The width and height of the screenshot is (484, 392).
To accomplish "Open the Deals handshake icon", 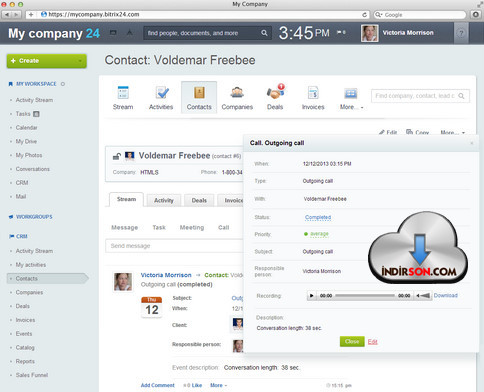I will click(275, 92).
